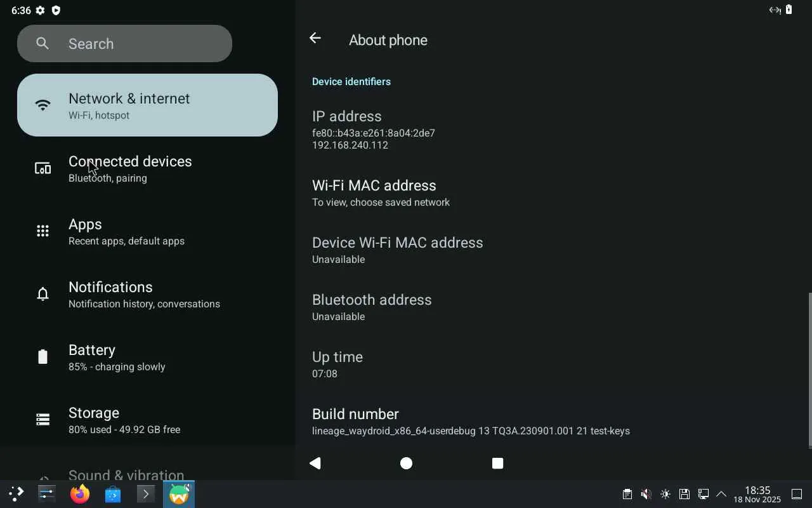Tap the Android recents square button
The height and width of the screenshot is (508, 812).
click(x=498, y=464)
